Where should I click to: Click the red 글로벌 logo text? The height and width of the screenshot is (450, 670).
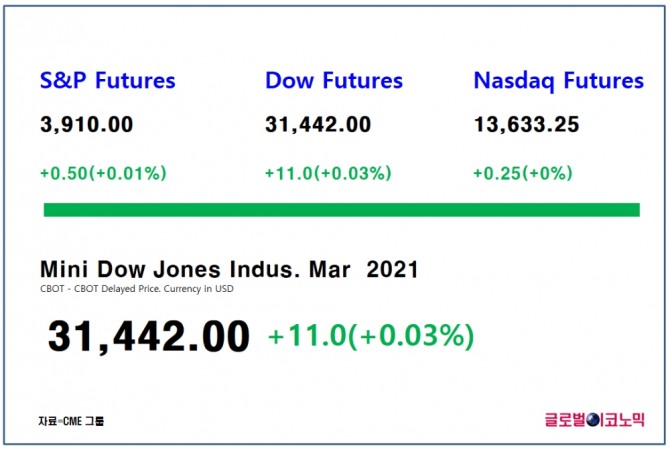coord(564,421)
